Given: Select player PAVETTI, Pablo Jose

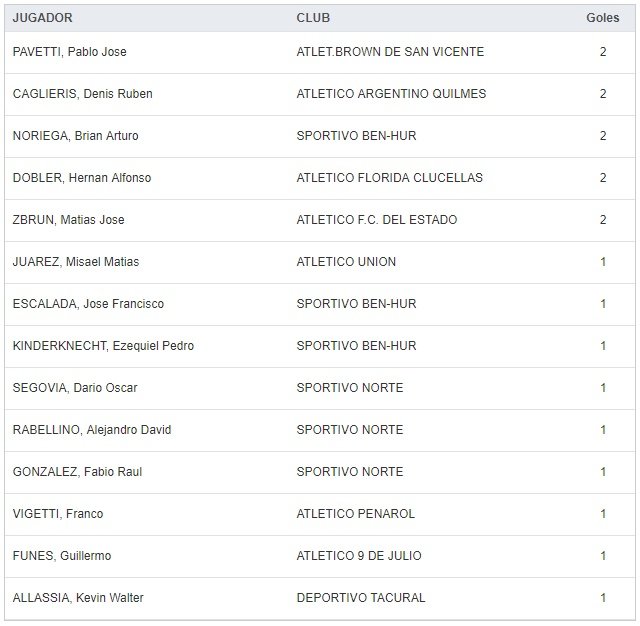Looking at the screenshot, I should (x=69, y=52).
